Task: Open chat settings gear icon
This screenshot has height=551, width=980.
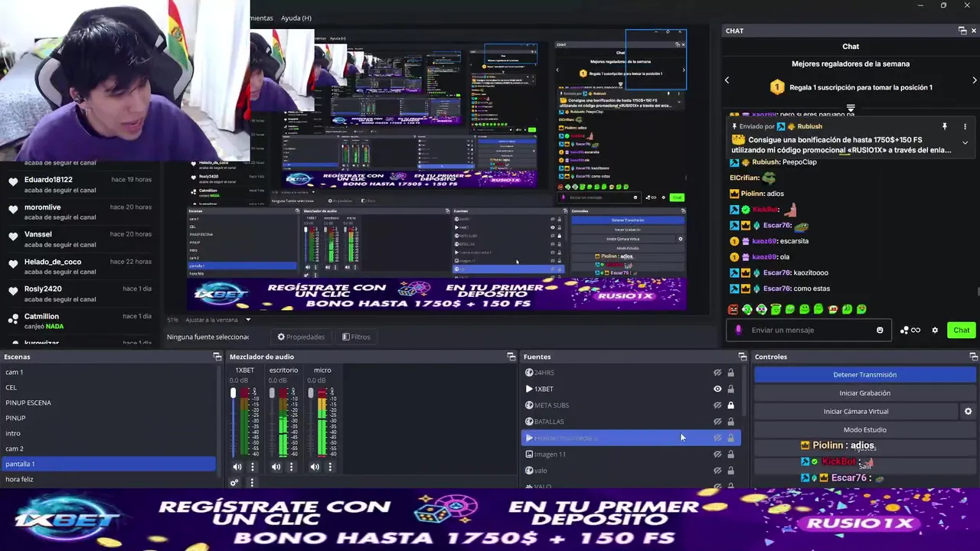Action: tap(935, 330)
